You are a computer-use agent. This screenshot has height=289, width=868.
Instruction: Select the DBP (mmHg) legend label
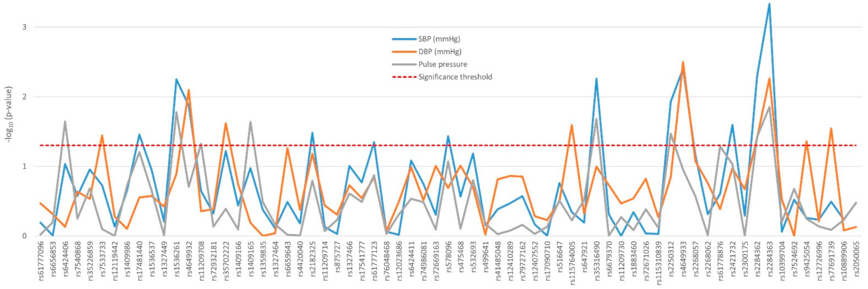(x=439, y=52)
